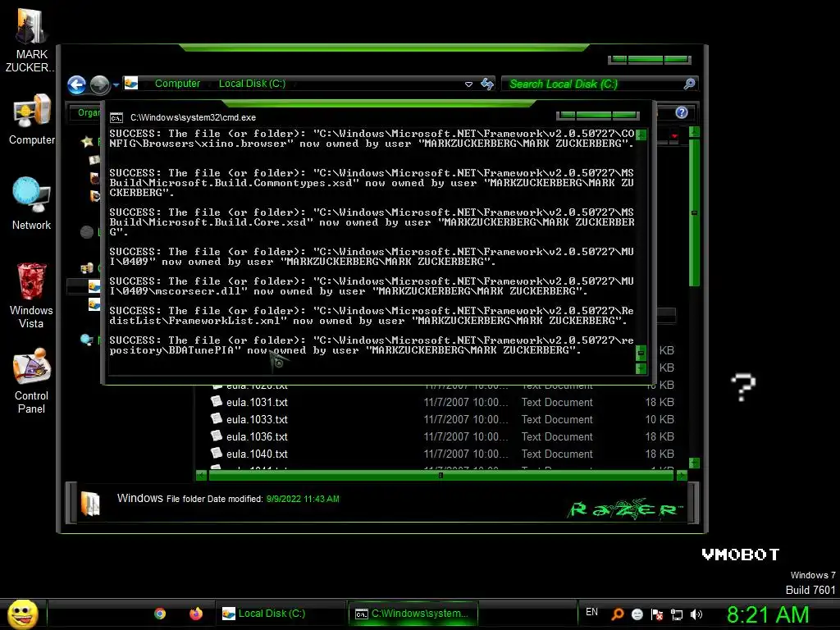Click Text Document type of eula.1036.txt
This screenshot has width=840, height=630.
coord(557,436)
